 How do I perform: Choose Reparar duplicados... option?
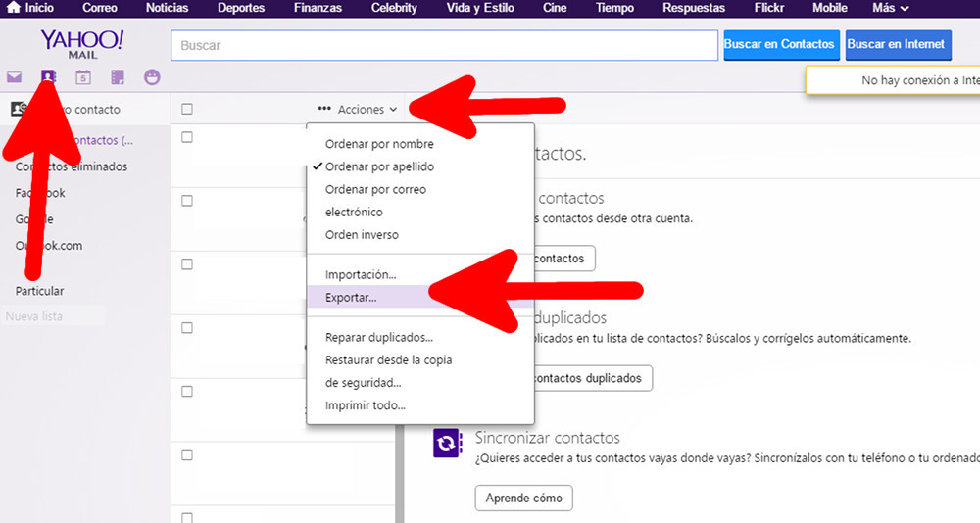(378, 338)
